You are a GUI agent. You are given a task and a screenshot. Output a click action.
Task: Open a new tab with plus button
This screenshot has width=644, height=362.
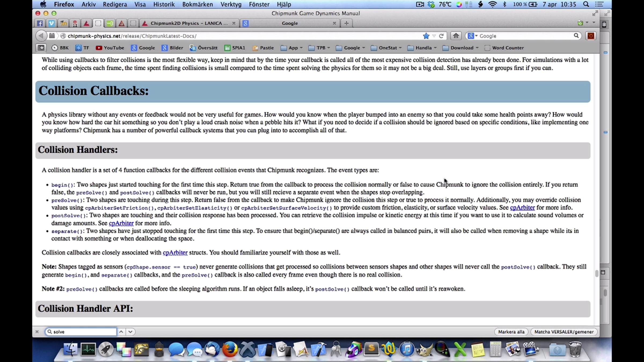tap(346, 23)
